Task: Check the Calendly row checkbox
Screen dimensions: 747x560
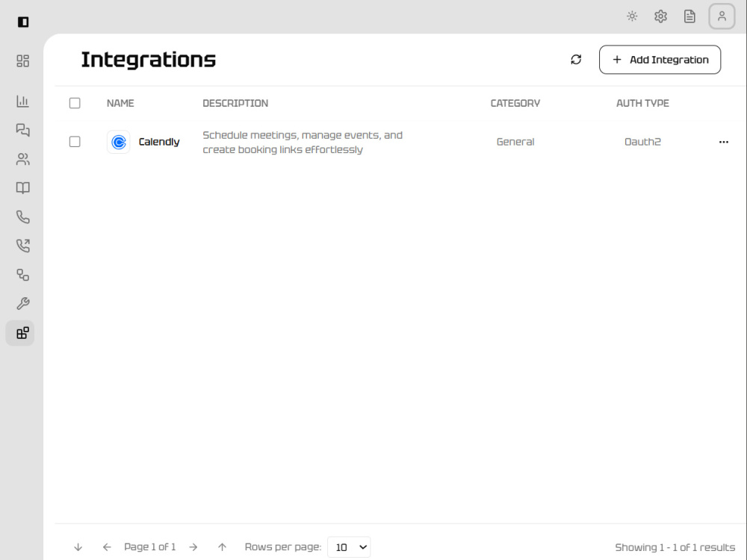Action: pos(75,142)
